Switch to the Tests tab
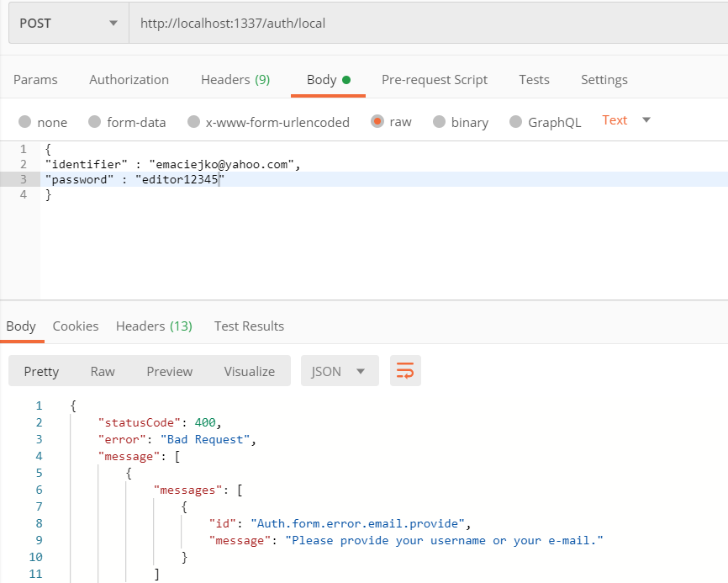The width and height of the screenshot is (728, 583). pos(534,79)
